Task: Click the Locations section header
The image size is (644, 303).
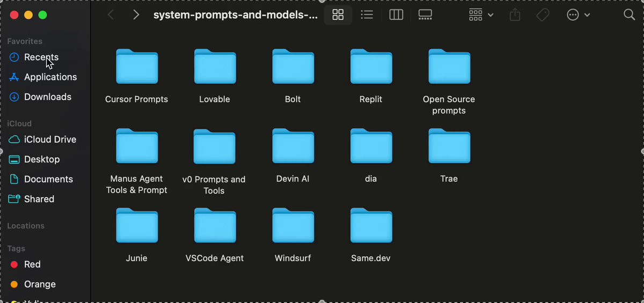Action: [x=26, y=226]
